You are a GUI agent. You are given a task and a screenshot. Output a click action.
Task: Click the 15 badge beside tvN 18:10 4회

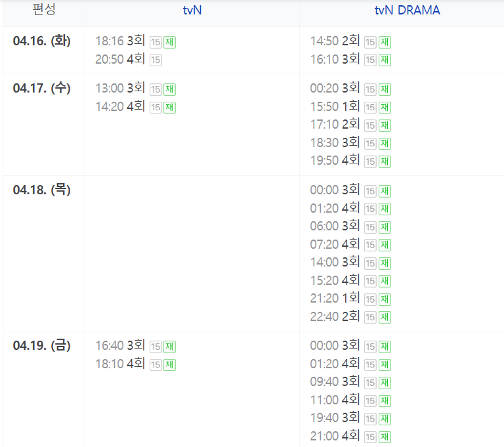[x=156, y=365]
